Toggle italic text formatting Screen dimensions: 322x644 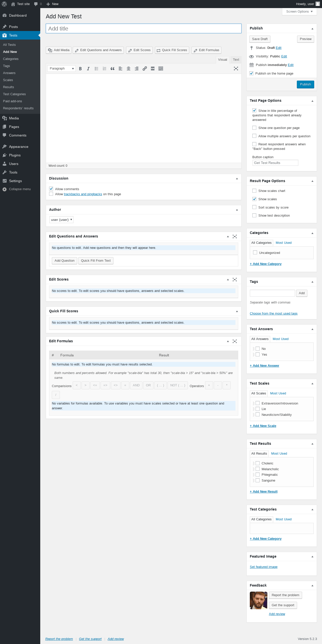[x=88, y=69]
